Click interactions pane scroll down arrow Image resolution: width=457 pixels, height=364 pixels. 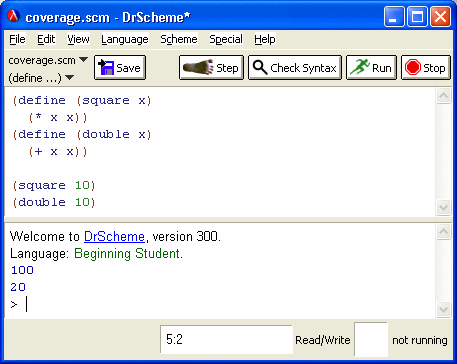point(443,310)
